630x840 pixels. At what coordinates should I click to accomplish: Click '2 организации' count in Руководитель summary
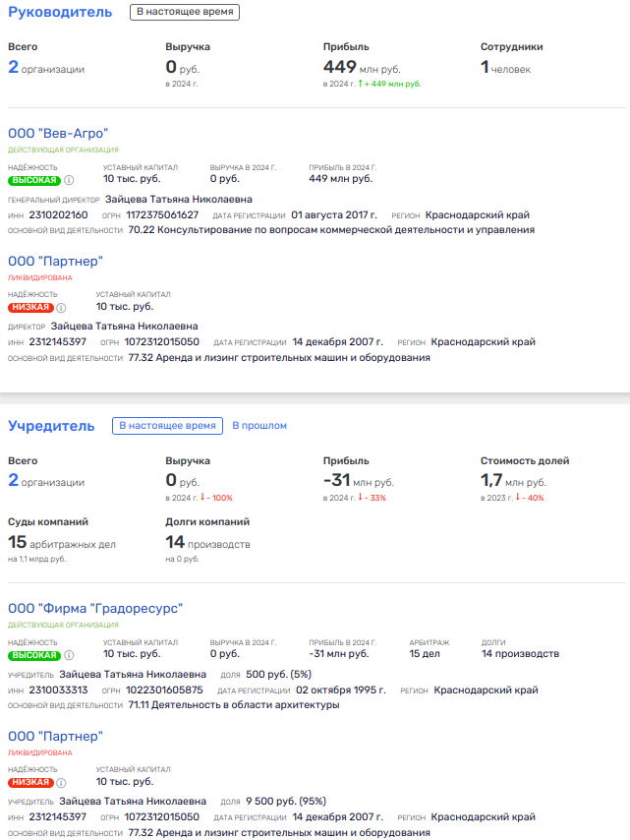[46, 68]
